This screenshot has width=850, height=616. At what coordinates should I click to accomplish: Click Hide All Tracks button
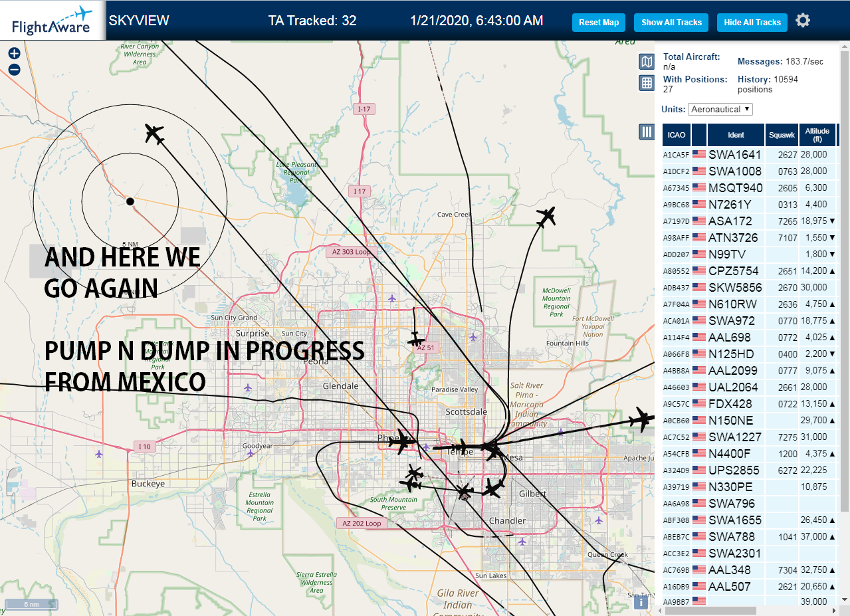[x=752, y=23]
